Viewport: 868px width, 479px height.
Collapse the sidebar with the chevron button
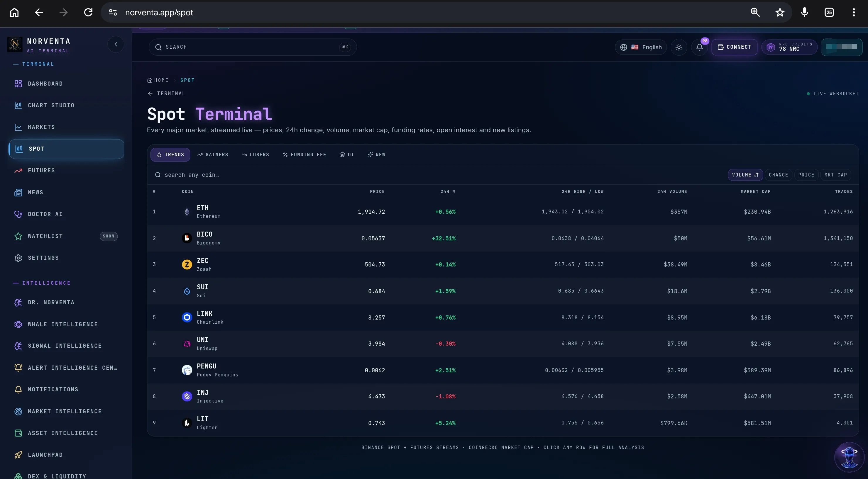pyautogui.click(x=116, y=45)
